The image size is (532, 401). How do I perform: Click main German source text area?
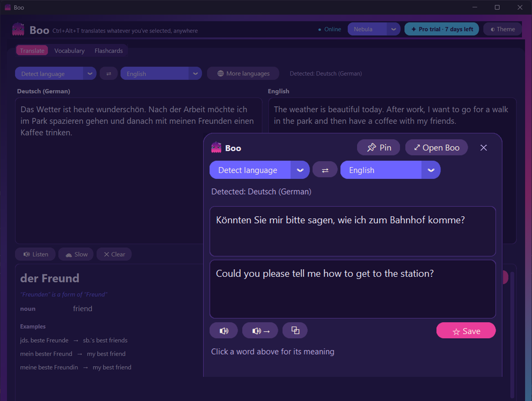pos(139,171)
